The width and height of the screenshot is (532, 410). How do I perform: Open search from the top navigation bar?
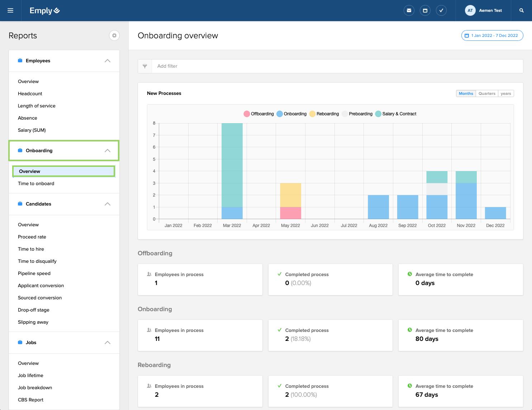coord(521,10)
